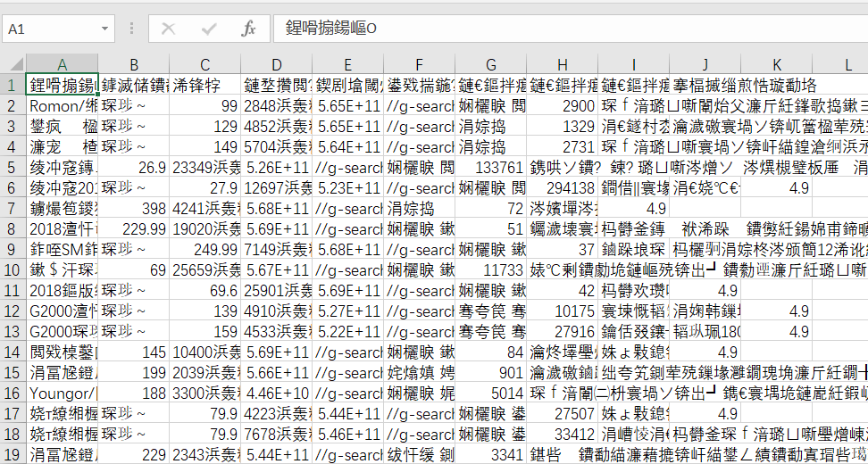Click cell H15 with value 901

pyautogui.click(x=490, y=373)
